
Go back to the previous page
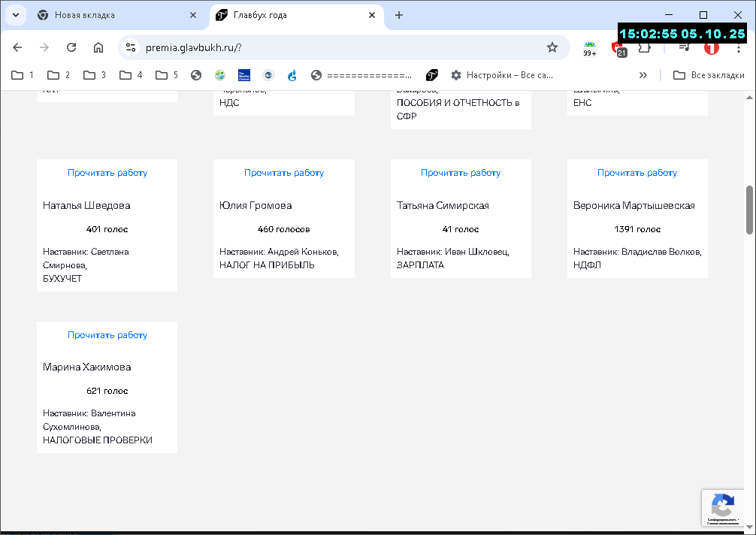17,47
